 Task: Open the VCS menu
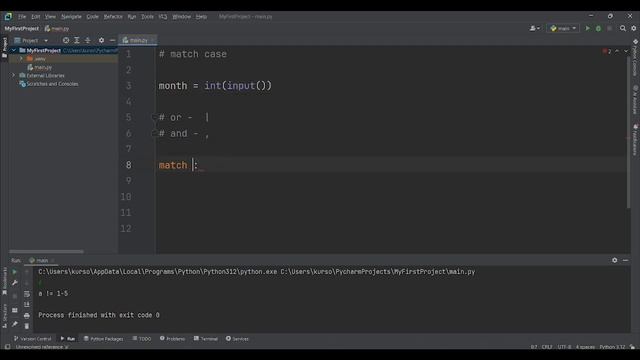(163, 17)
